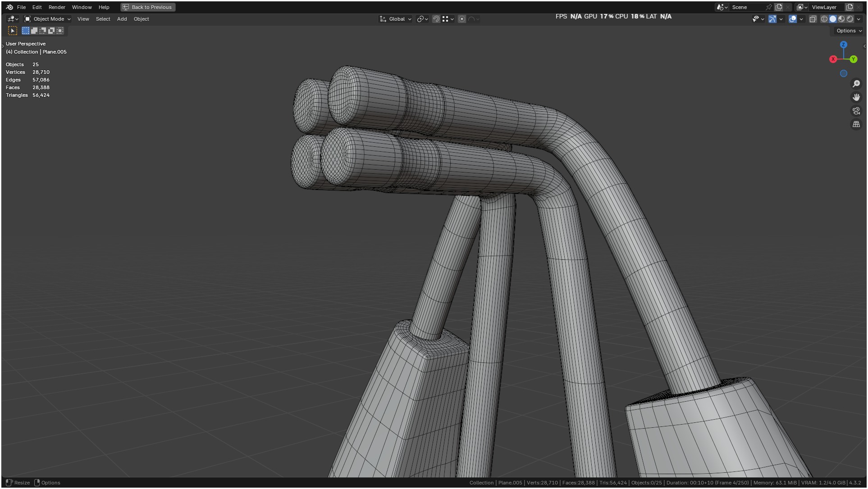Viewport: 868px width, 489px height.
Task: Open the Render menu
Action: pos(57,7)
